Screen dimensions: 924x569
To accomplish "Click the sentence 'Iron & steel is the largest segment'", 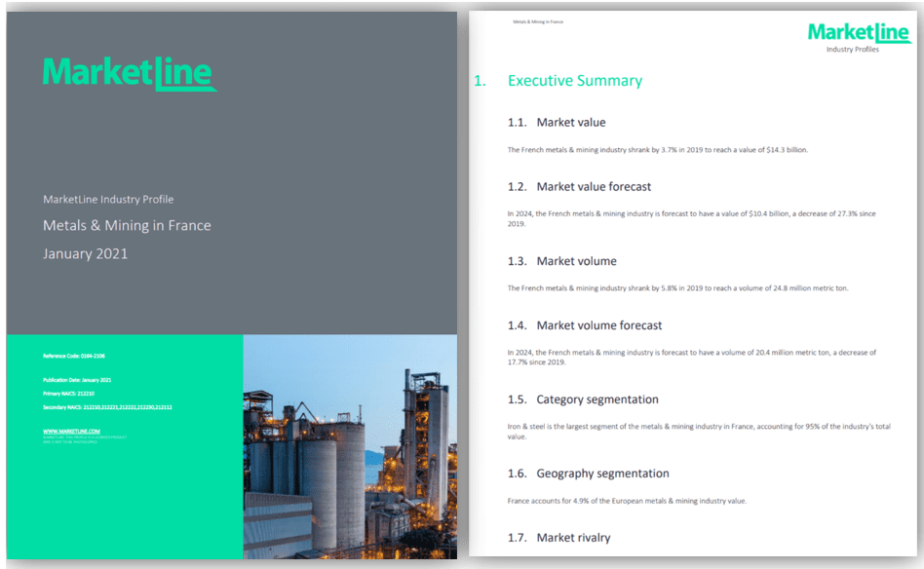I will click(x=699, y=432).
